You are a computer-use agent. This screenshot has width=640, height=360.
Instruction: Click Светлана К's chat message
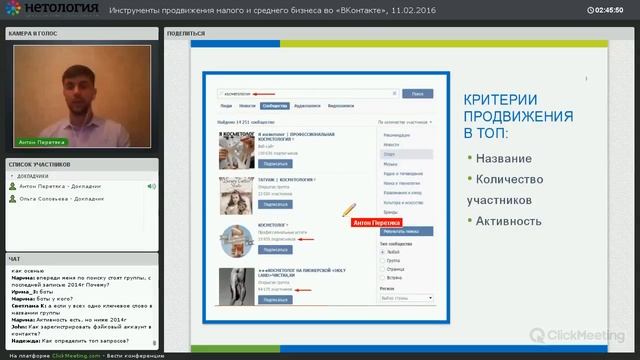tap(82, 309)
